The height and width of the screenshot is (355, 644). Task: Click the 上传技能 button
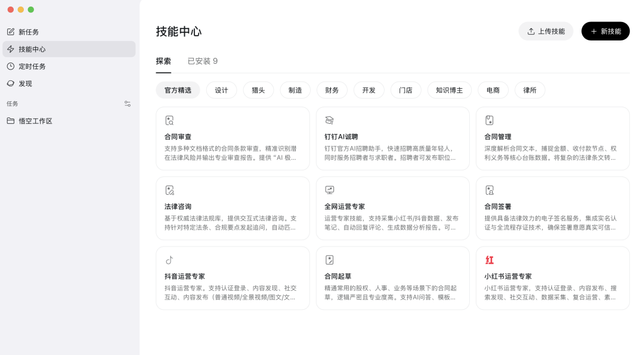coord(546,30)
